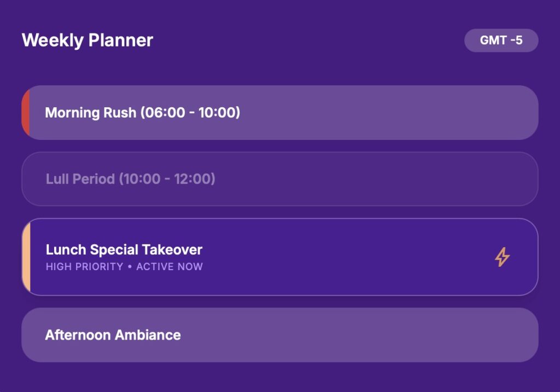
Task: Click the lightning bolt icon
Action: coord(502,257)
